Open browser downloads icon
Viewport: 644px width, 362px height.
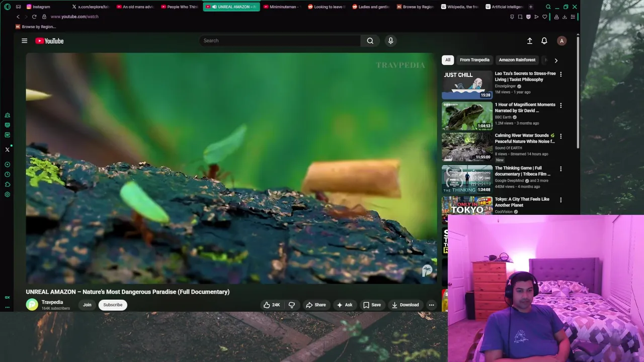pos(565,17)
